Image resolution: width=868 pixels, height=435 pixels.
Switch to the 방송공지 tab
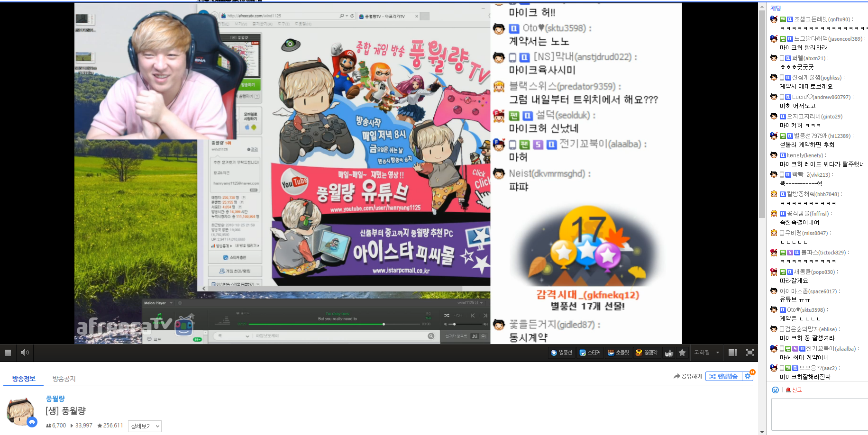pos(64,379)
